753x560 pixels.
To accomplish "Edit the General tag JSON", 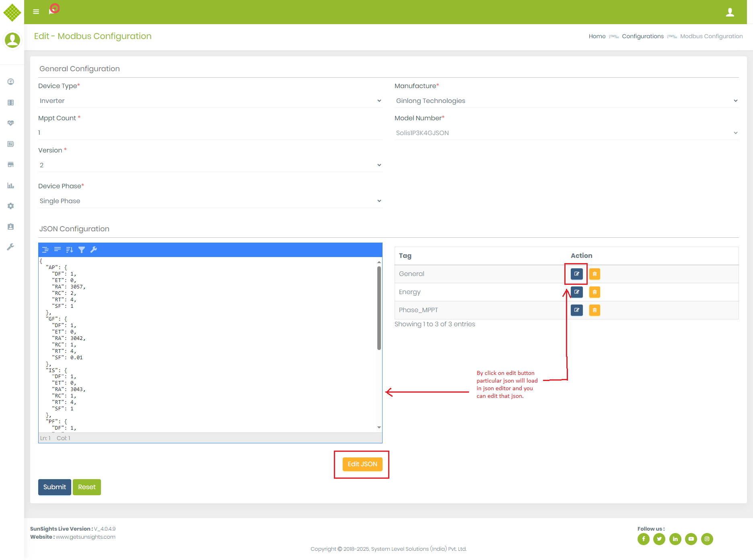I will point(576,274).
